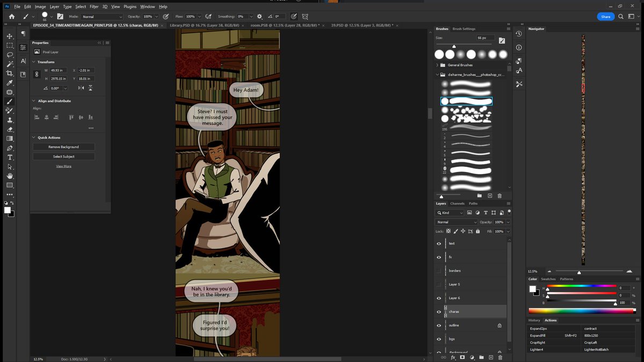Select the Gradient tool

click(x=10, y=139)
